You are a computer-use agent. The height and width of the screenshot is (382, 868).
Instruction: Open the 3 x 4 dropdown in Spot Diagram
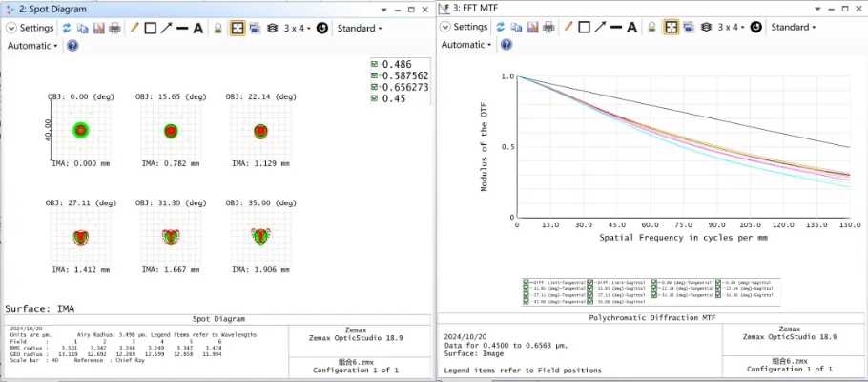pos(298,28)
